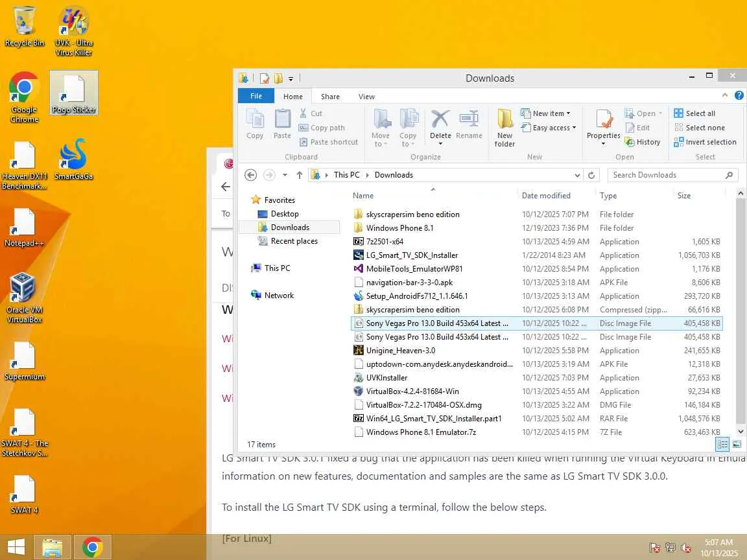Viewport: 747px width, 560px height.
Task: Click This PC breadcrumb in address bar
Action: point(346,175)
